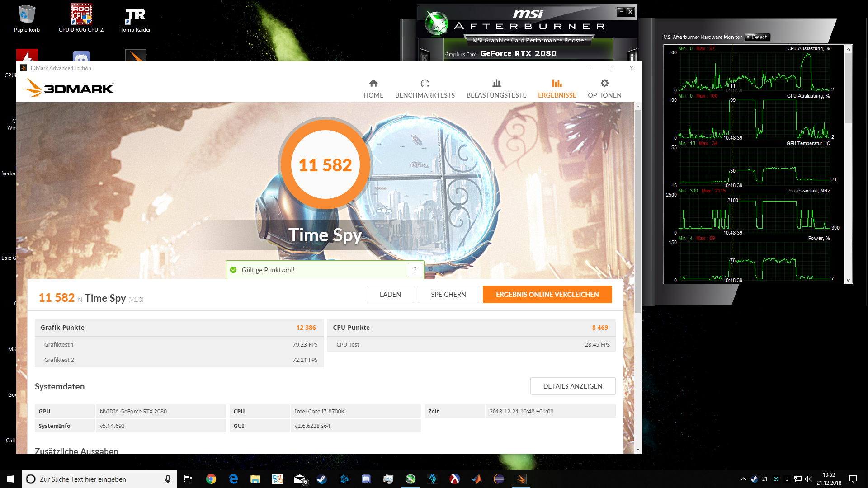This screenshot has width=868, height=488.
Task: Click the Windows search text field
Action: 99,479
